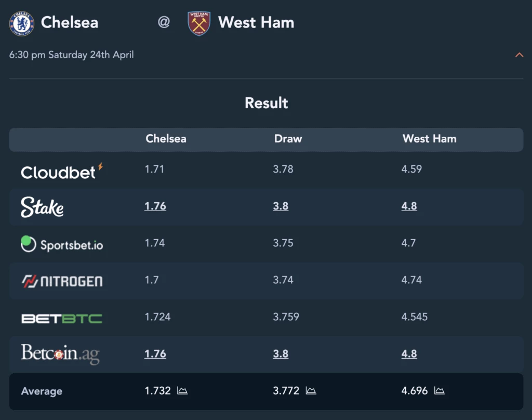532x420 pixels.
Task: Click the West Ham column header
Action: point(430,139)
